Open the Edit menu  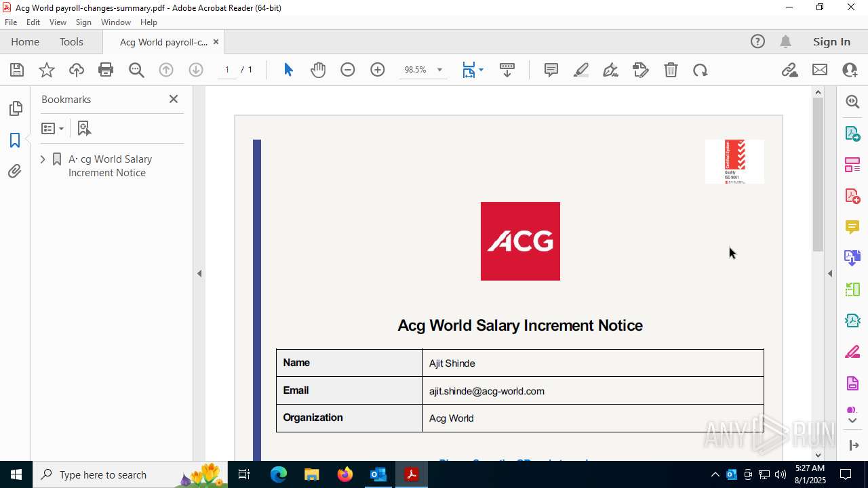[33, 22]
